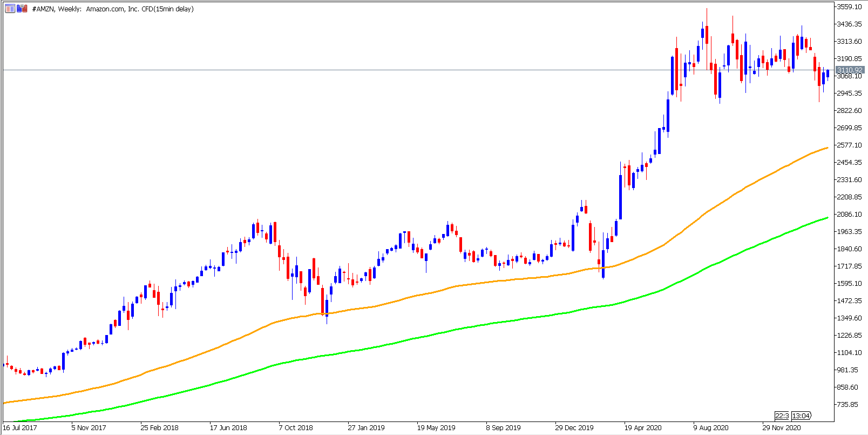
Task: Select the orange moving average line end
Action: pos(827,148)
